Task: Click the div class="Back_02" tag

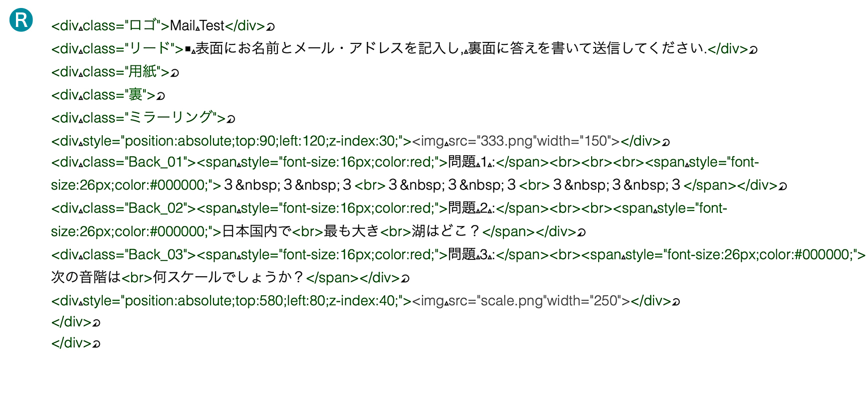Action: point(124,208)
